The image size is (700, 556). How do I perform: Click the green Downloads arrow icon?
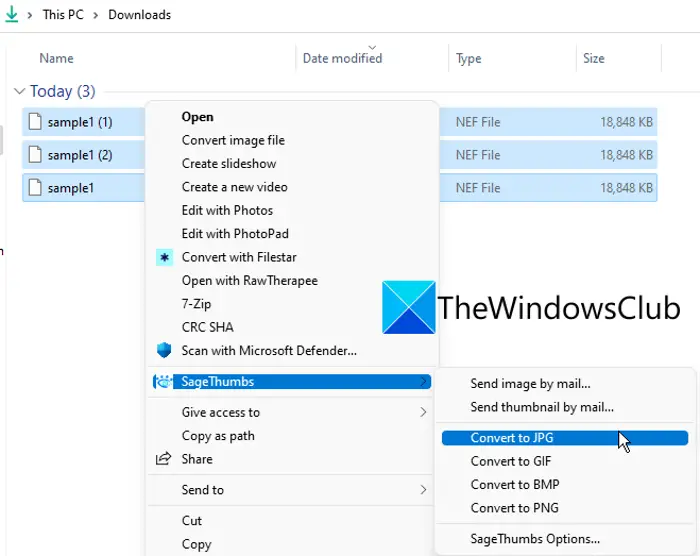pyautogui.click(x=12, y=14)
